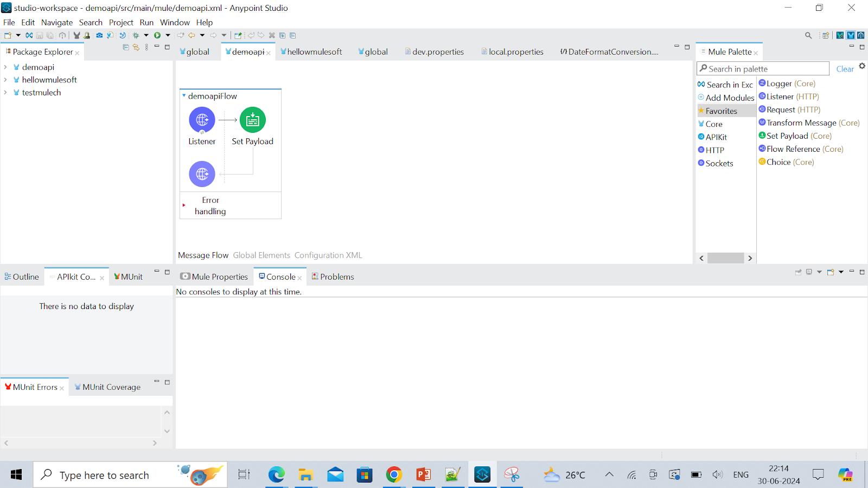Show hidden icons chevron in system tray
868x488 pixels.
click(x=609, y=475)
